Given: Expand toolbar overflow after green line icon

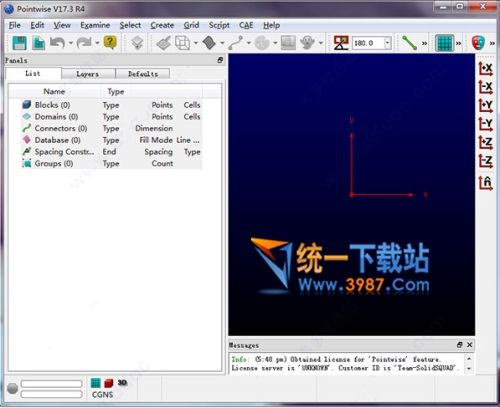Looking at the screenshot, I should point(424,43).
